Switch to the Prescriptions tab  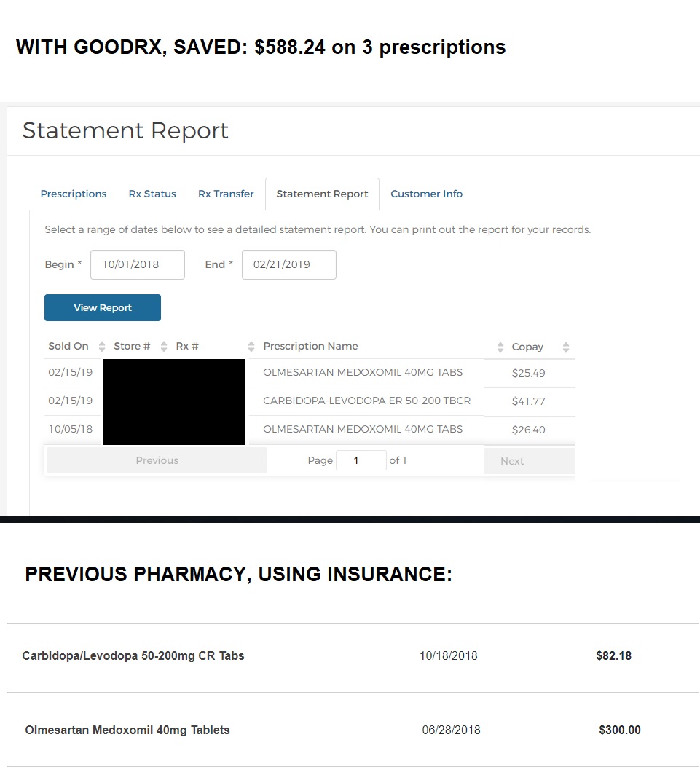coord(73,194)
